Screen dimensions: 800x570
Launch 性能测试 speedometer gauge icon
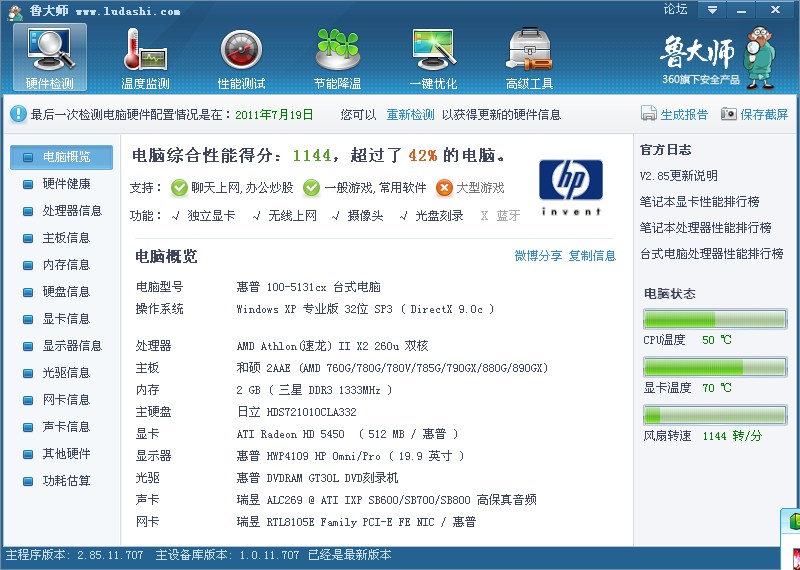[241, 50]
